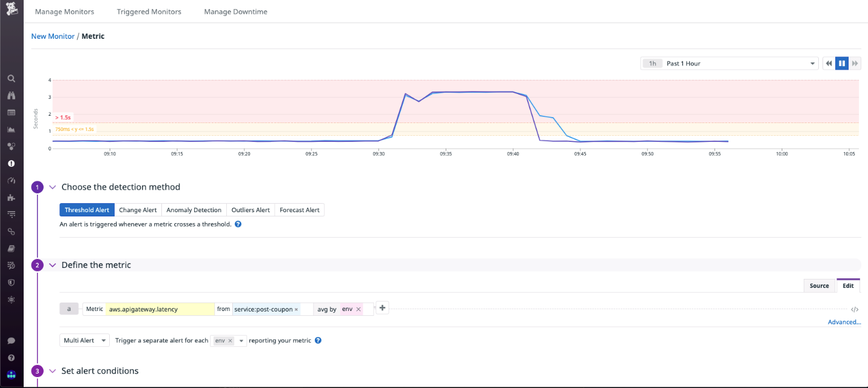Click the New Monitor breadcrumb link
The height and width of the screenshot is (388, 868).
(53, 36)
